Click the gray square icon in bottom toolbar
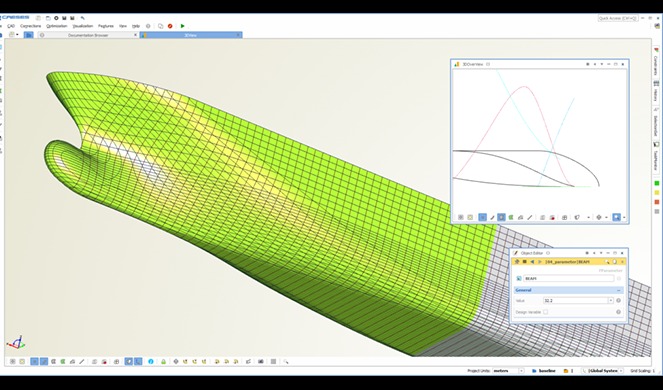Screen dimensions: 663x390 (274, 362)
